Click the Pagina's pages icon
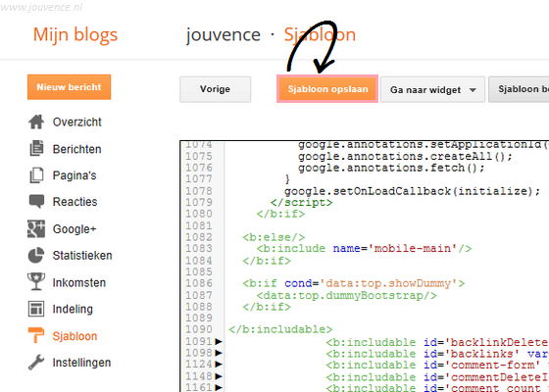 tap(36, 175)
